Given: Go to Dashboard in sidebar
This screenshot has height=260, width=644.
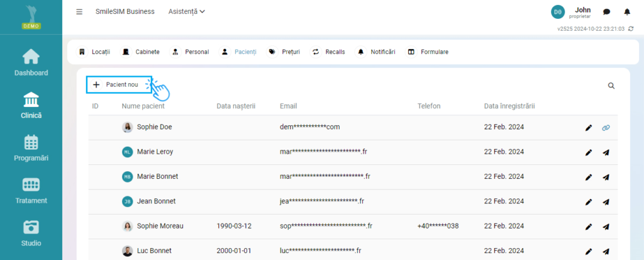Looking at the screenshot, I should [x=31, y=63].
